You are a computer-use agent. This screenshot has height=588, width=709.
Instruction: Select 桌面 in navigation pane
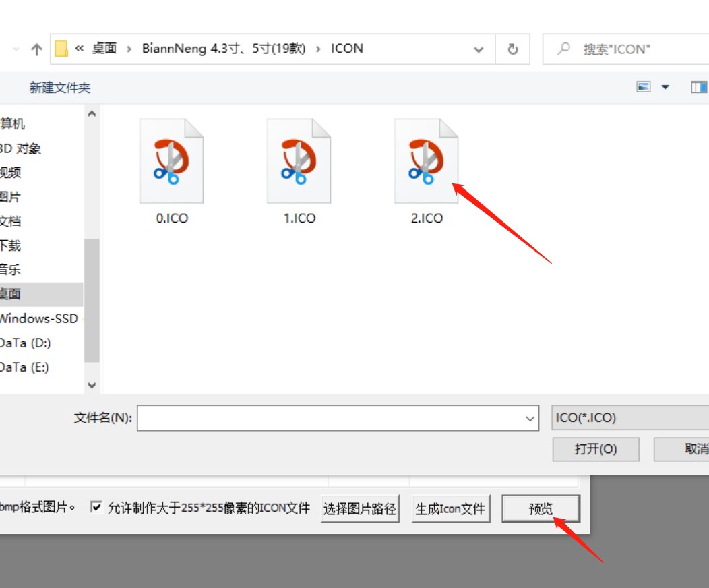tap(41, 294)
